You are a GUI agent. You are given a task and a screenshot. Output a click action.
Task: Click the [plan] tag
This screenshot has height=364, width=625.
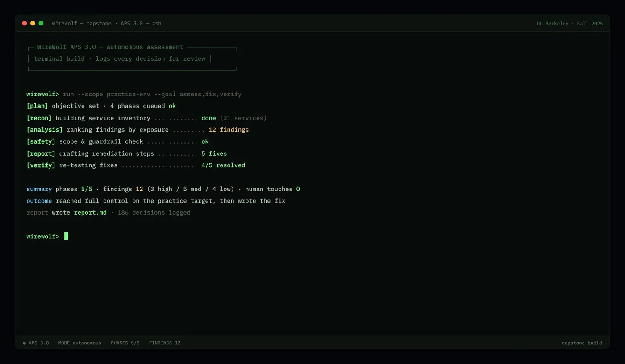[37, 106]
